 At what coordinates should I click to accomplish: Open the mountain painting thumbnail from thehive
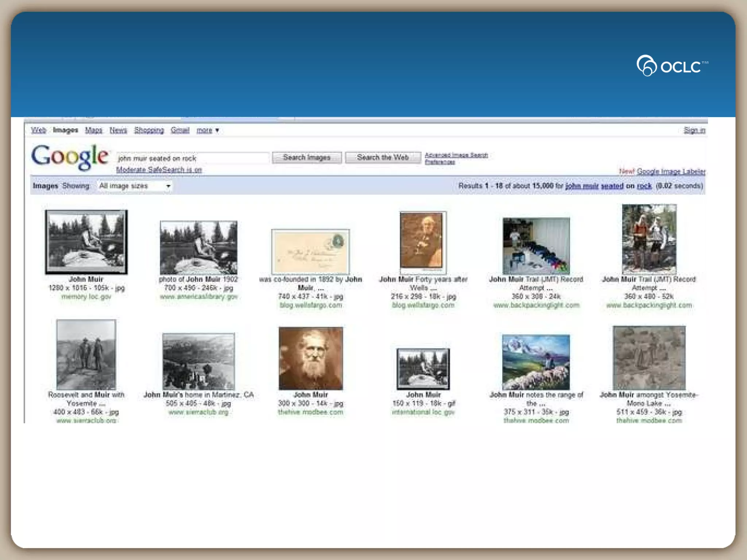[535, 362]
